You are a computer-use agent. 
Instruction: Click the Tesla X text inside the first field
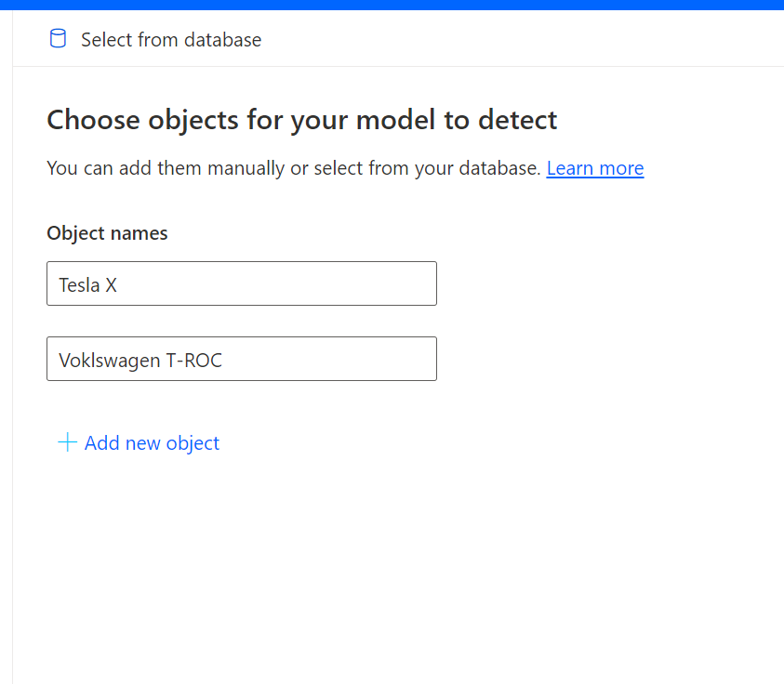coord(88,284)
